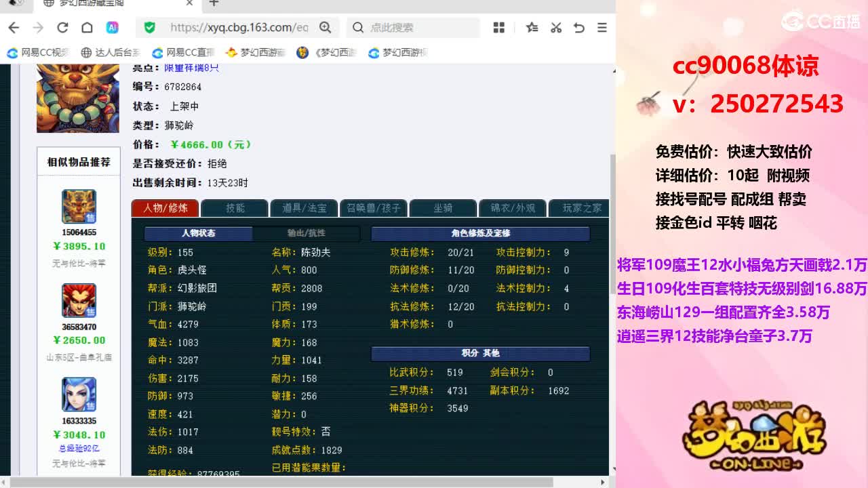Viewport: 868px width, 488px height.
Task: Click the 攻击修炼 value 20/21
Action: 461,252
